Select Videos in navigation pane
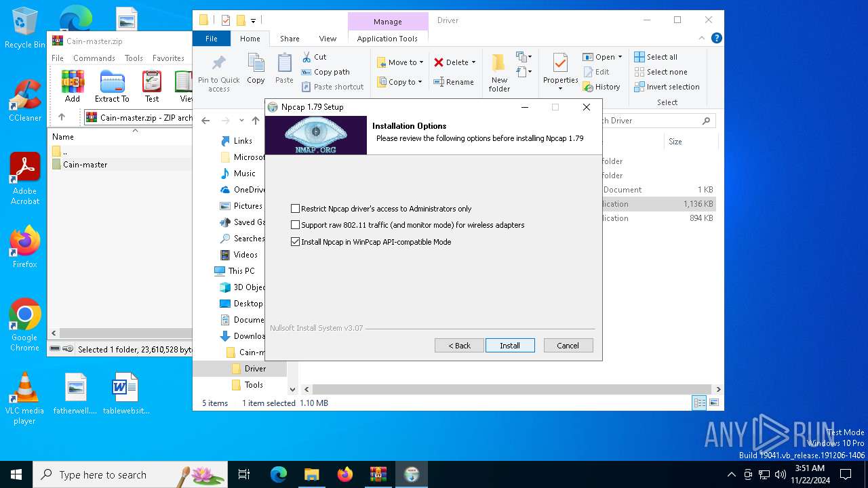 pos(239,255)
